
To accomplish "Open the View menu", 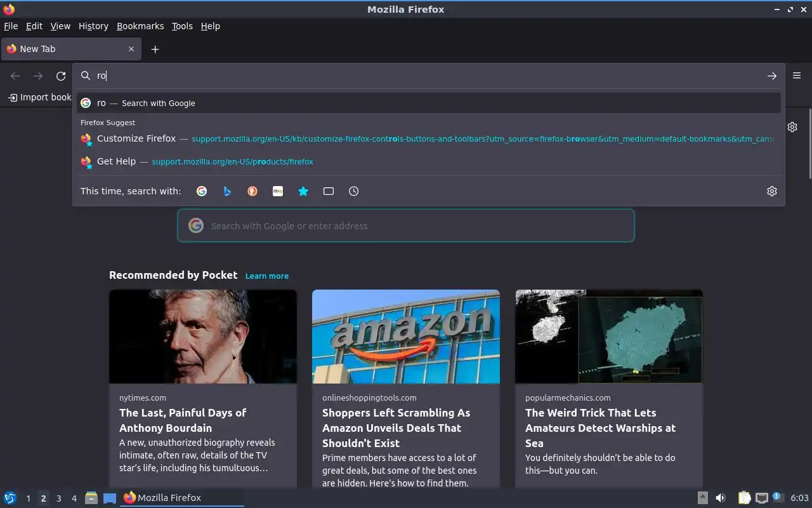I will click(x=60, y=26).
